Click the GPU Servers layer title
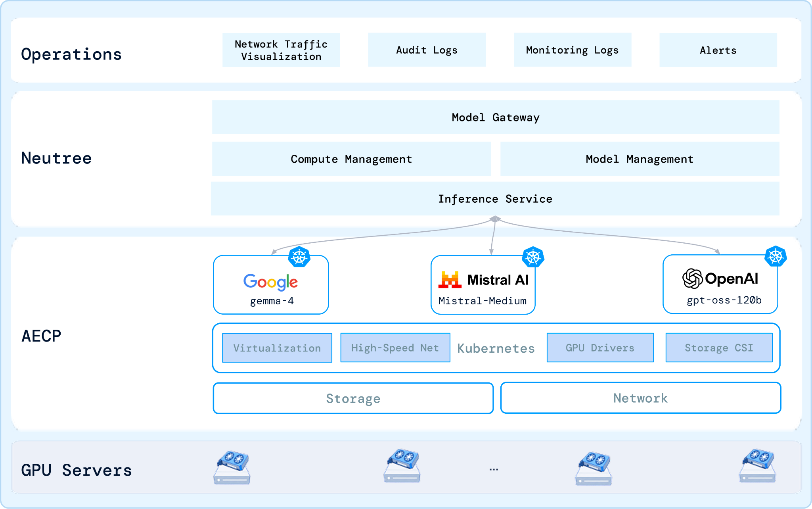The height and width of the screenshot is (509, 812). (76, 470)
